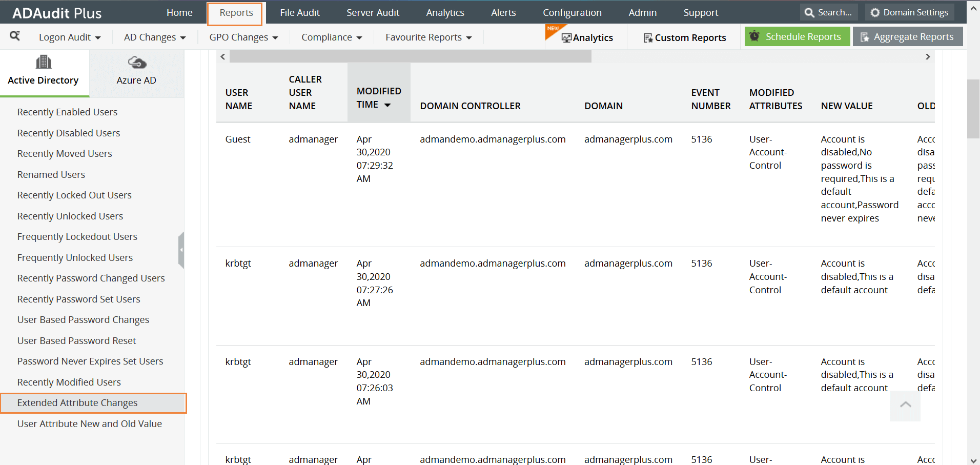Click the Aggregate Reports button
The width and height of the screenshot is (980, 465).
[x=908, y=36]
